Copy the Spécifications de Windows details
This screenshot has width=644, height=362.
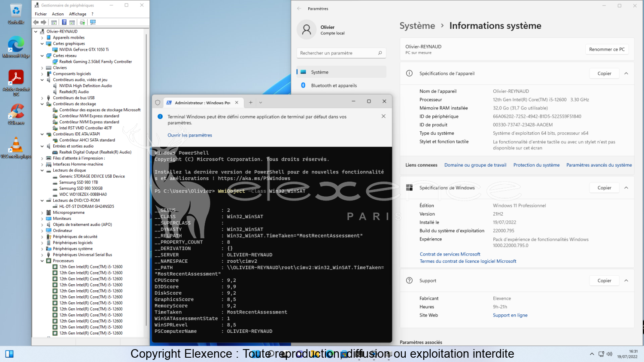(605, 188)
